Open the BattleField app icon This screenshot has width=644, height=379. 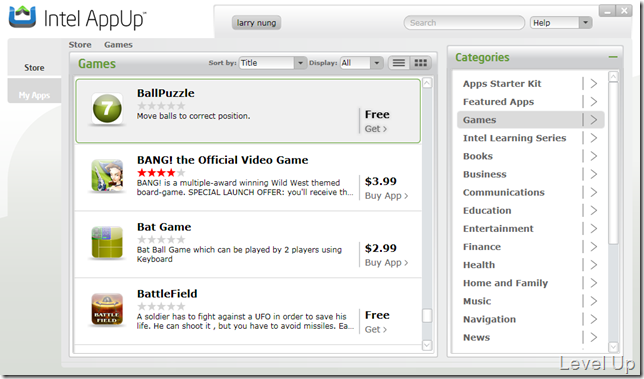[x=107, y=309]
